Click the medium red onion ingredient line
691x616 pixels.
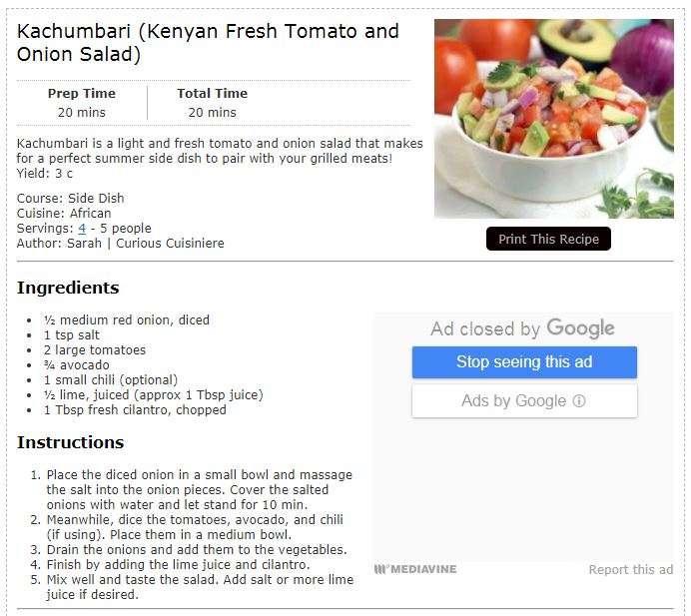(127, 320)
